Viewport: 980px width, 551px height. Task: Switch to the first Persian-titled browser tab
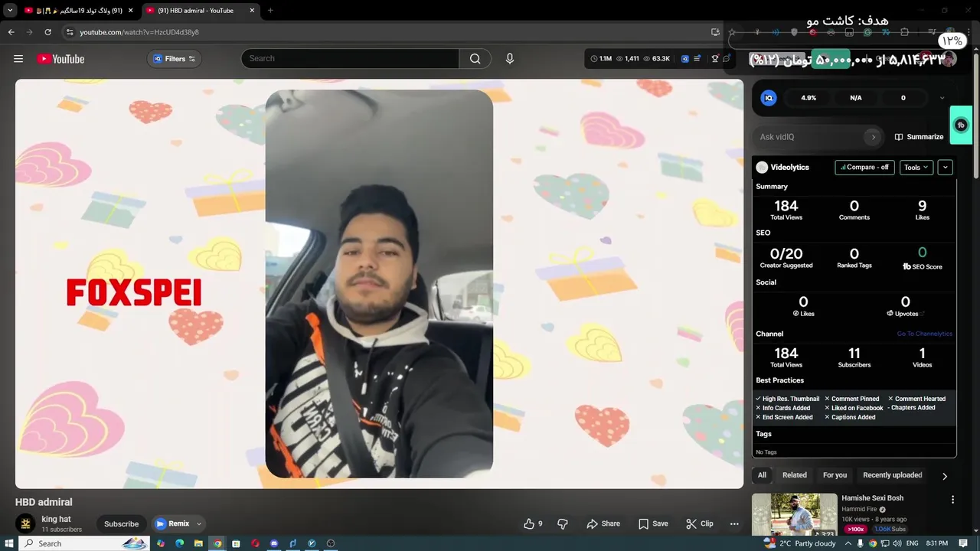point(80,11)
